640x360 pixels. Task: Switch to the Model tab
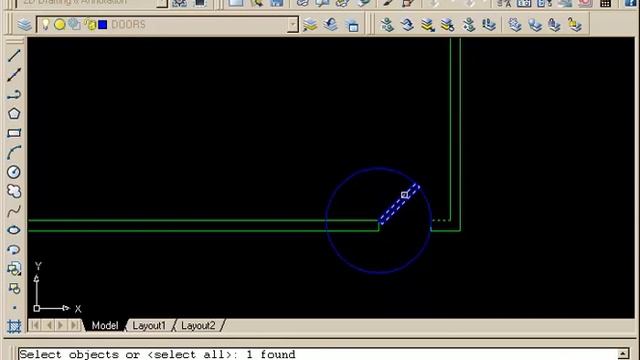pyautogui.click(x=105, y=326)
